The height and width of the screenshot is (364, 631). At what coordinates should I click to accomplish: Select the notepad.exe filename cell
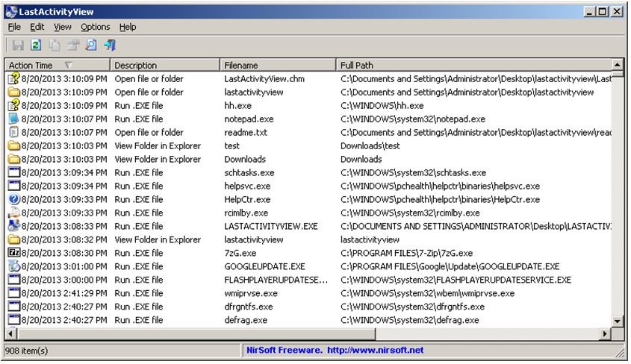pyautogui.click(x=249, y=119)
